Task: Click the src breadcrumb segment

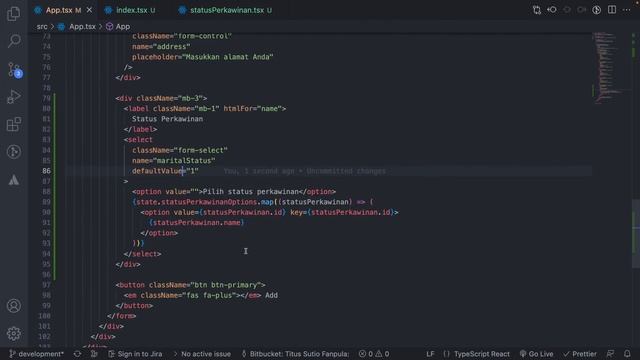Action: (42, 27)
